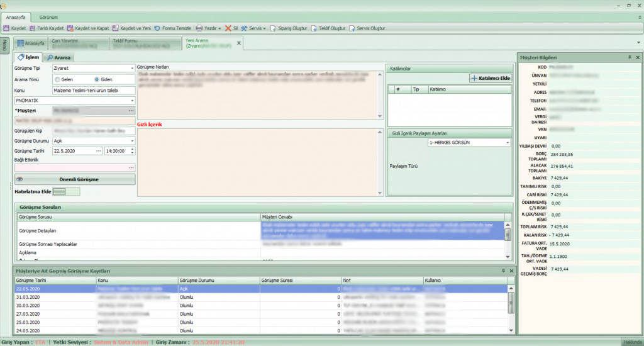This screenshot has height=346, width=644.
Task: Click Gizli İçerik scroll down arrow
Action: coord(380,193)
